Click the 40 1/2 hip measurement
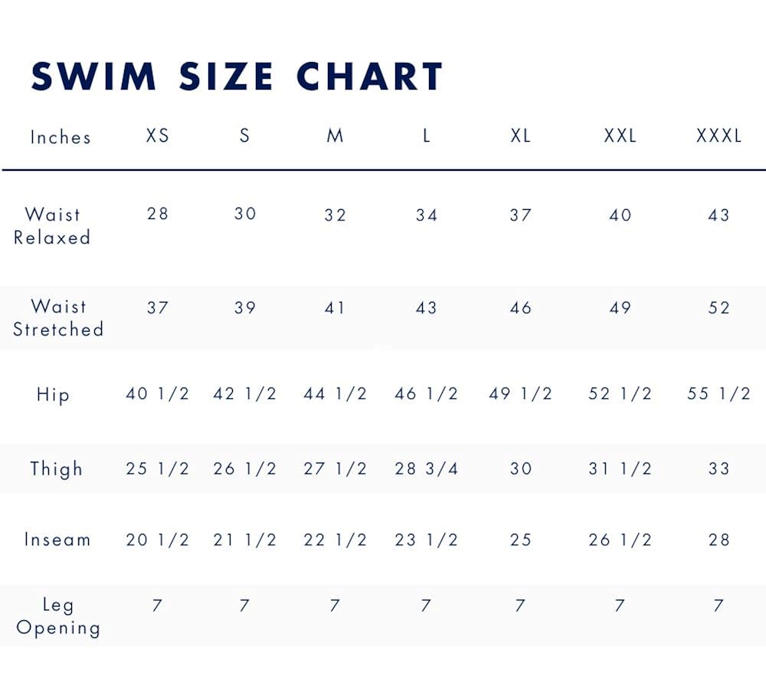This screenshot has width=766, height=700. [x=157, y=394]
